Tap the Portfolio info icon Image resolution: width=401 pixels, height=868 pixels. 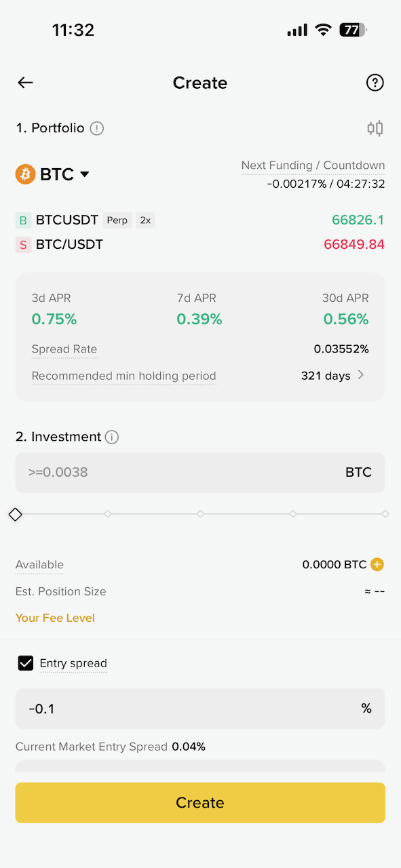[97, 128]
